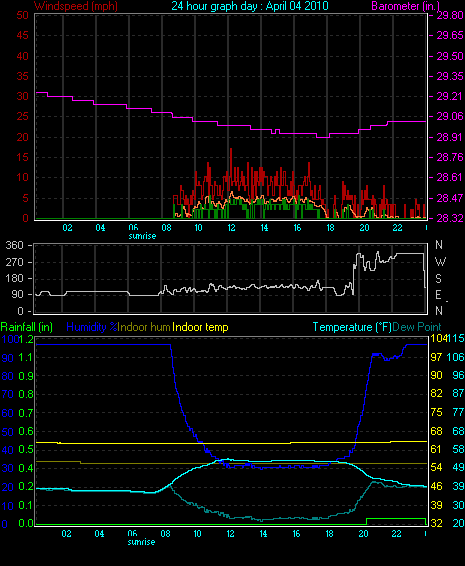Click the S compass direction label
Screen dimensions: 465x566
(438, 278)
